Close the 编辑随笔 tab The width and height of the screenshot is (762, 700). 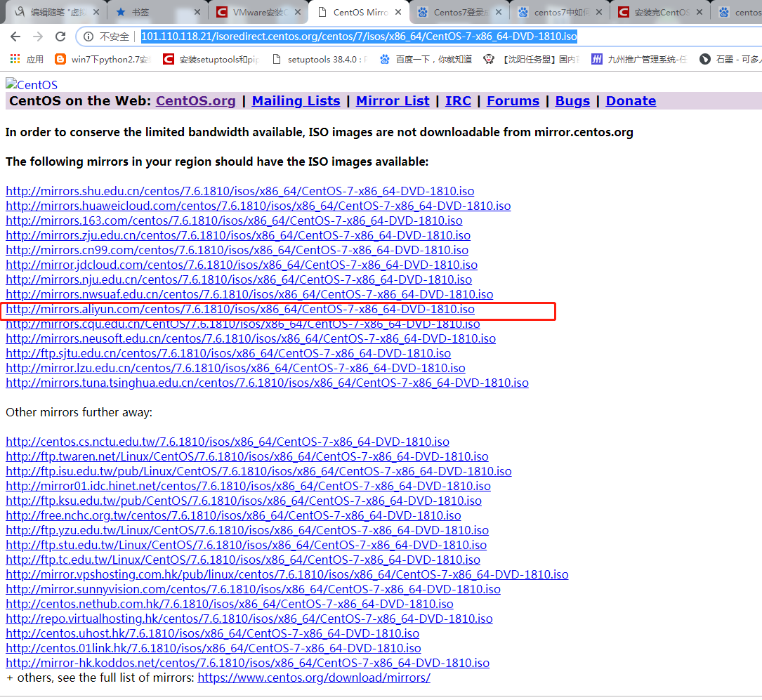(96, 12)
